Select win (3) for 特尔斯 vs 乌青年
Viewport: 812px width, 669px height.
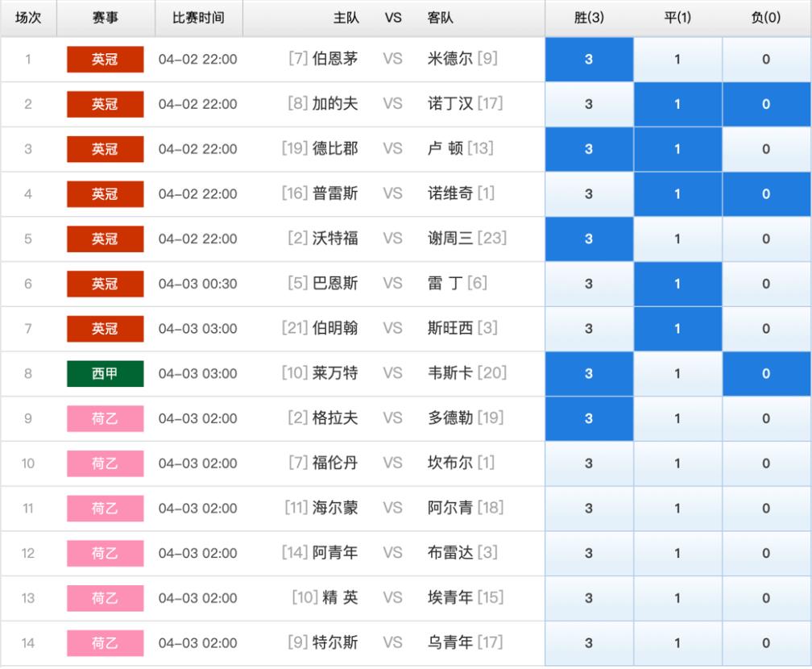pos(589,643)
